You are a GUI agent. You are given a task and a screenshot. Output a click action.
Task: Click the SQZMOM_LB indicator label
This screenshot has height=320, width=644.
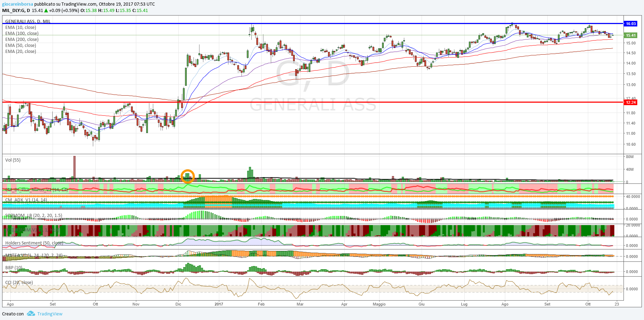(34, 216)
